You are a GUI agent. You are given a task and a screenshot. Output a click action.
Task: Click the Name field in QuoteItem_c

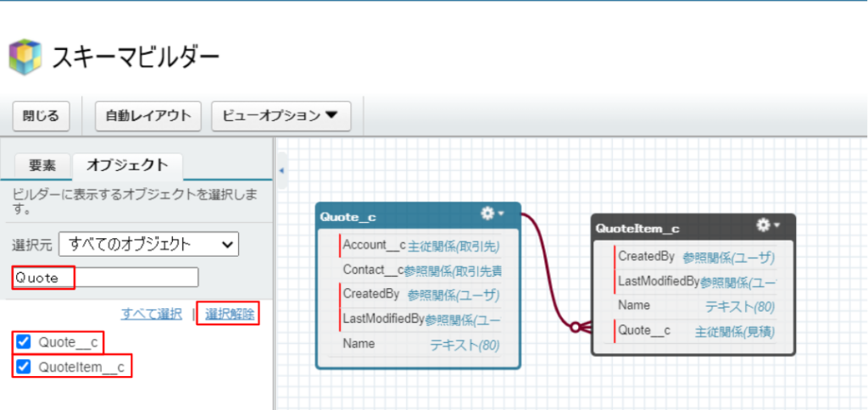coord(695,306)
